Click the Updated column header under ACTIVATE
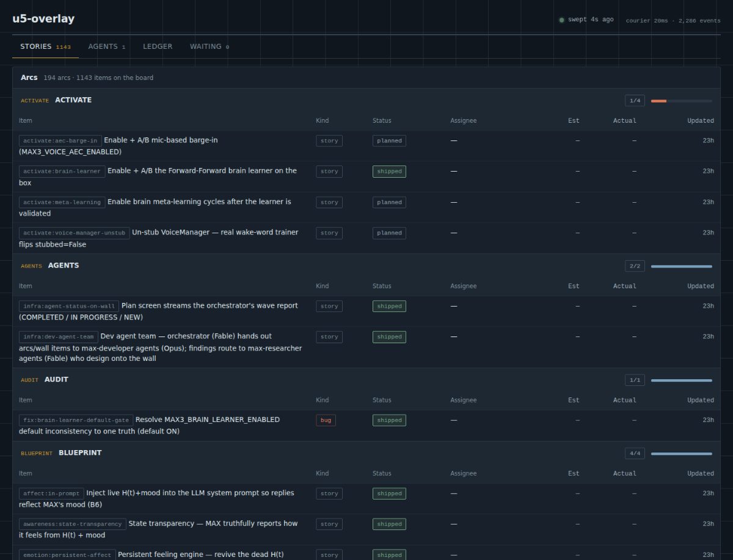Image resolution: width=733 pixels, height=560 pixels. click(x=701, y=121)
